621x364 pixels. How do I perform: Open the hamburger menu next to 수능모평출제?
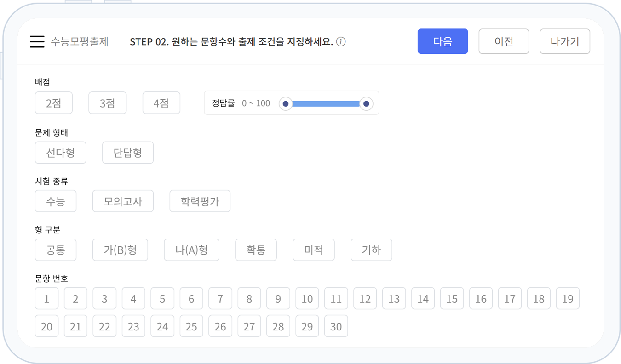37,41
